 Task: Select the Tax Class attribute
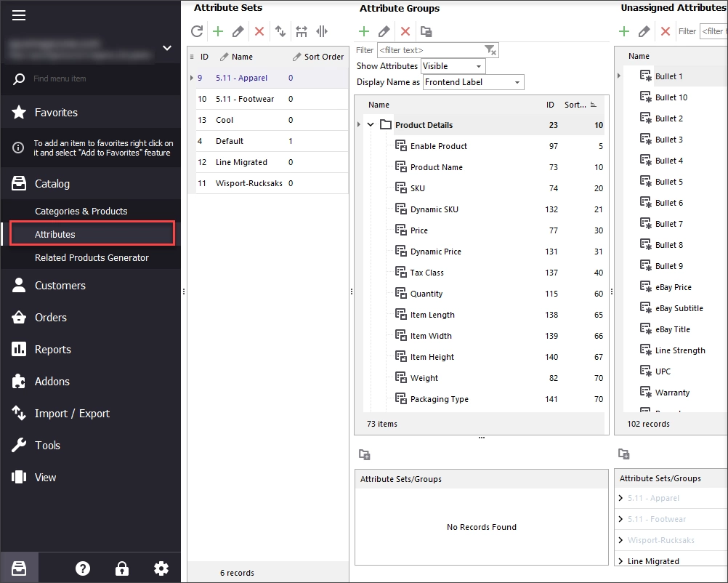point(483,272)
